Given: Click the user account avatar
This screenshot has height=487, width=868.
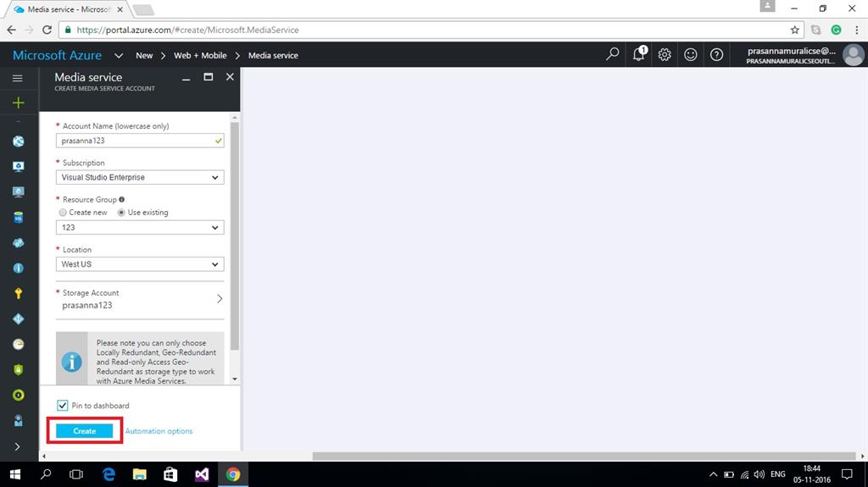Looking at the screenshot, I should click(x=853, y=55).
